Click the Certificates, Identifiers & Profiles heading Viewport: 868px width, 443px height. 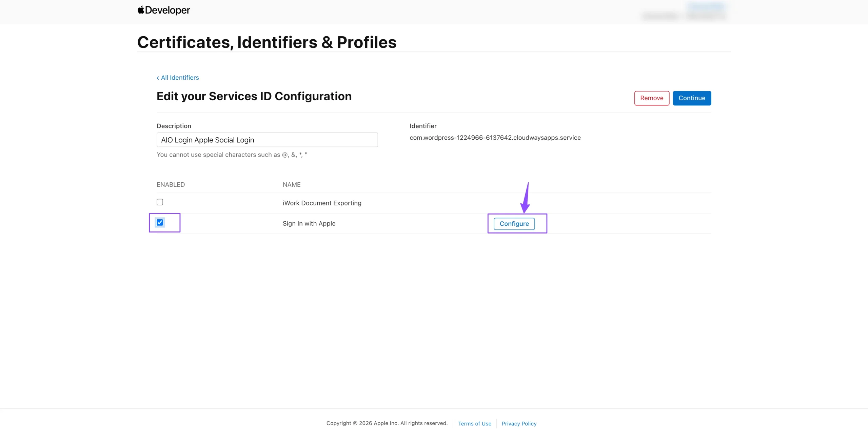coord(267,42)
